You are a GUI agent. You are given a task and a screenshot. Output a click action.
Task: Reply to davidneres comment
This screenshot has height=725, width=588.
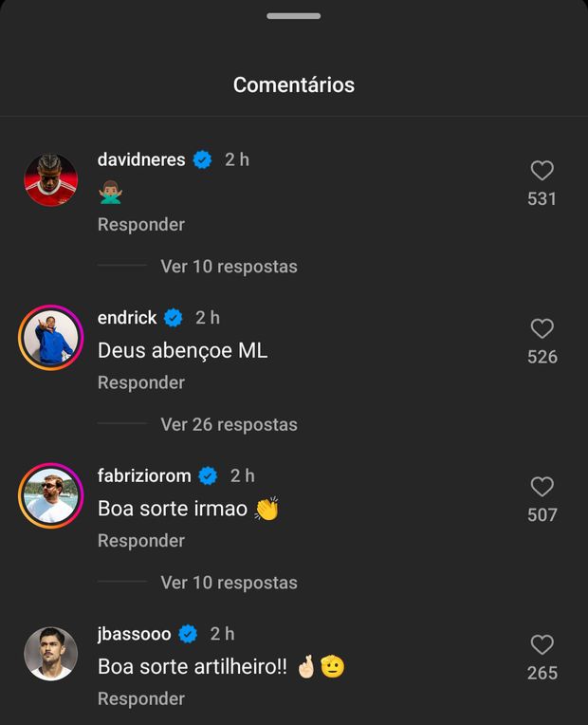pos(140,225)
